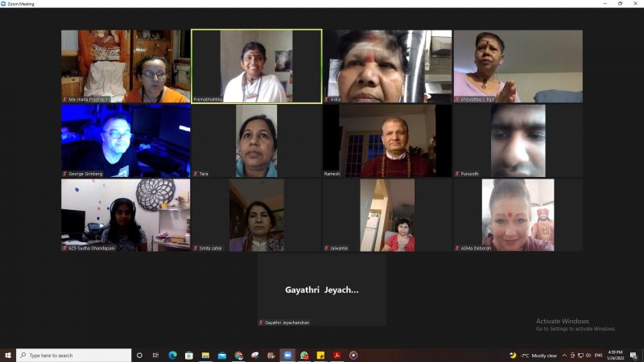Switch to the Zoom taskbar icon
644x362 pixels.
(287, 355)
